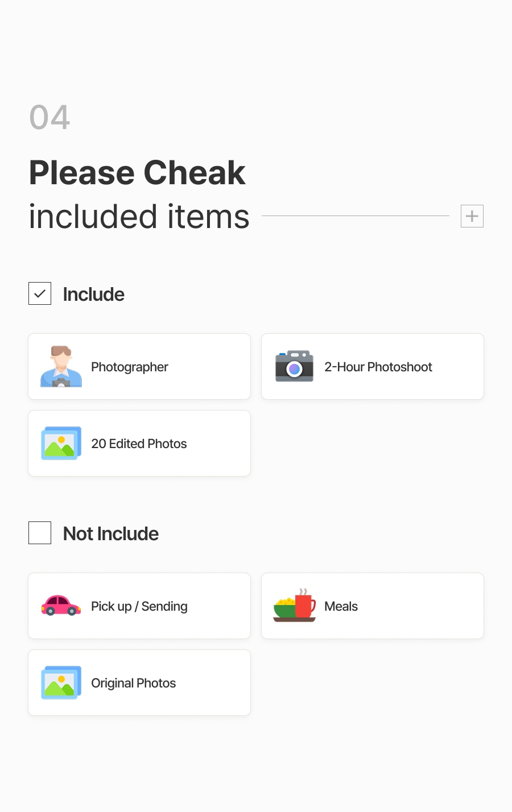Click the Not Include section label
The height and width of the screenshot is (812, 512).
tap(111, 533)
